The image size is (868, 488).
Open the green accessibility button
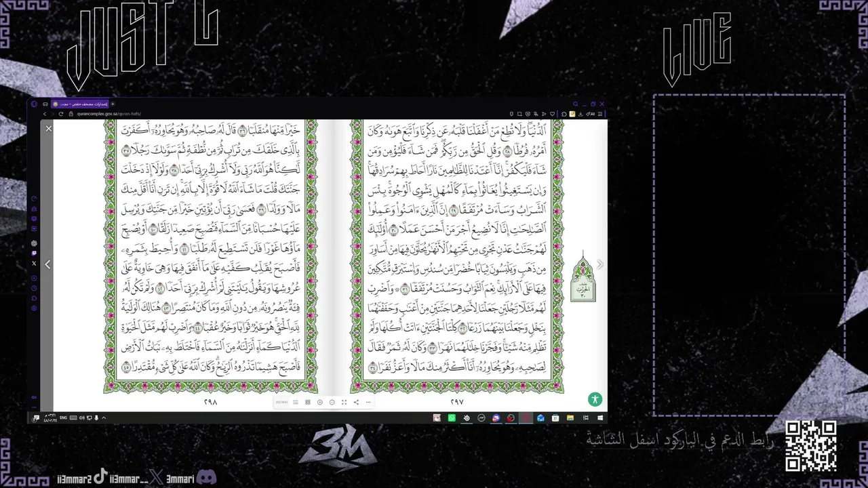click(x=595, y=400)
